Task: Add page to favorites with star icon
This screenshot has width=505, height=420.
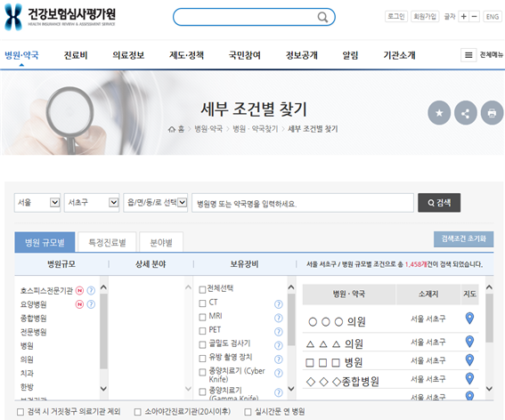Action: 439,113
